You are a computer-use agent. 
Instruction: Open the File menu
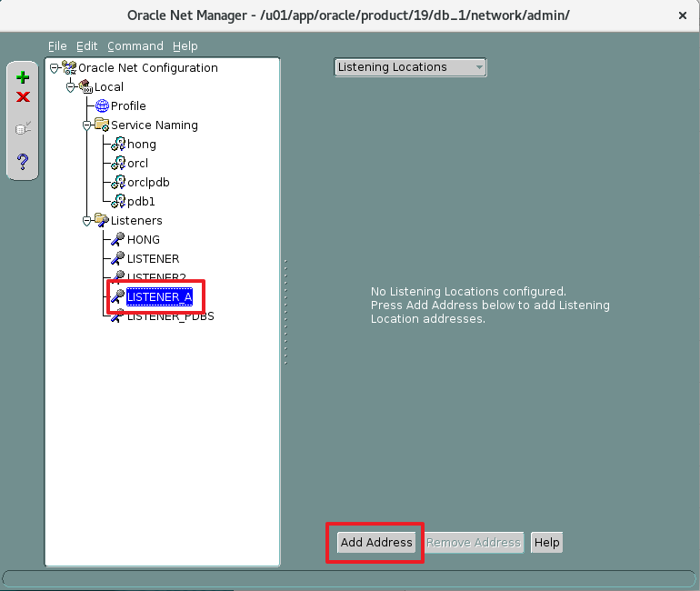click(x=57, y=46)
